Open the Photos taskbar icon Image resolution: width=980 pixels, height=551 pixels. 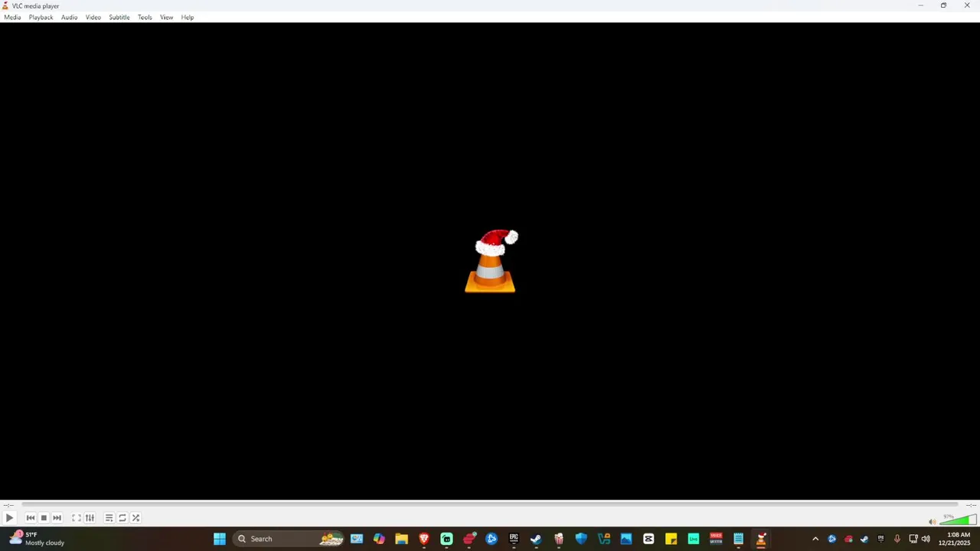click(626, 539)
